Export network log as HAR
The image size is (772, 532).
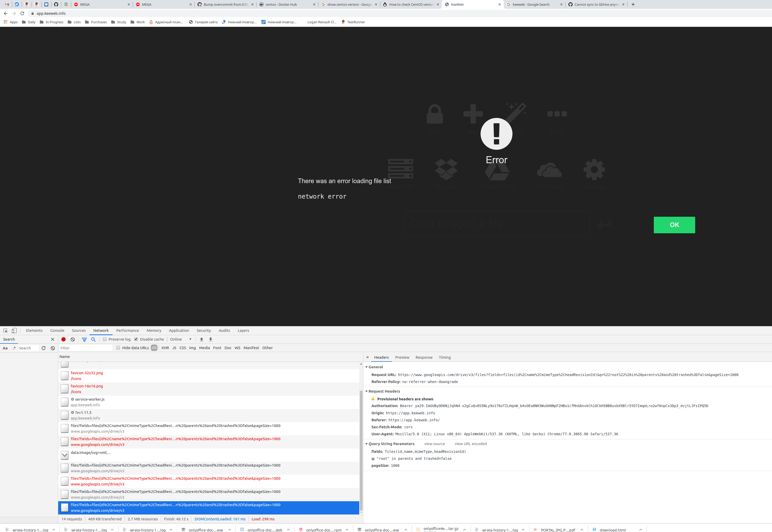210,339
